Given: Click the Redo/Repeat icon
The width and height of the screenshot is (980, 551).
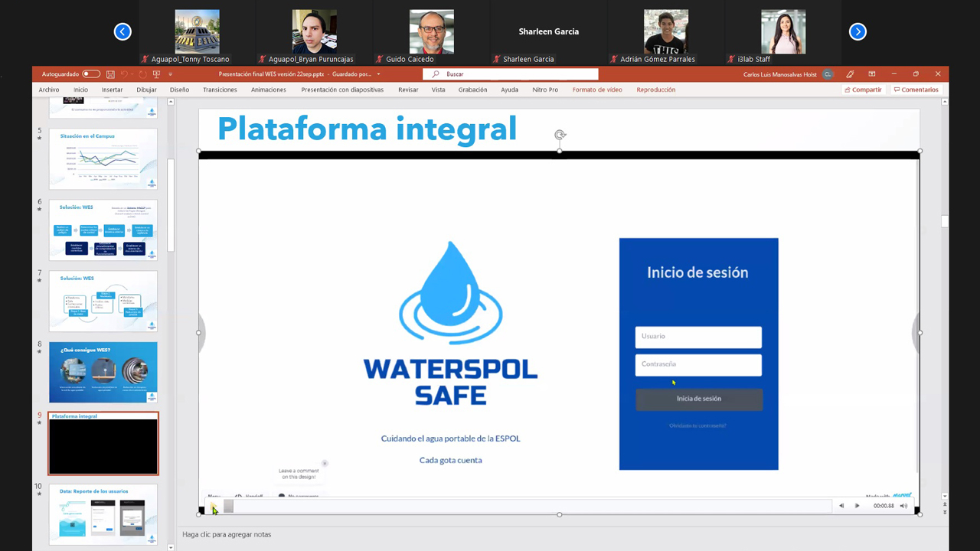Looking at the screenshot, I should [x=142, y=74].
